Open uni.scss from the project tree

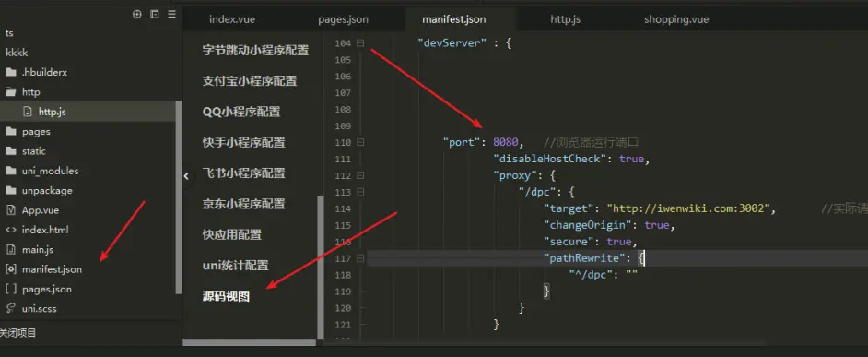[x=31, y=308]
